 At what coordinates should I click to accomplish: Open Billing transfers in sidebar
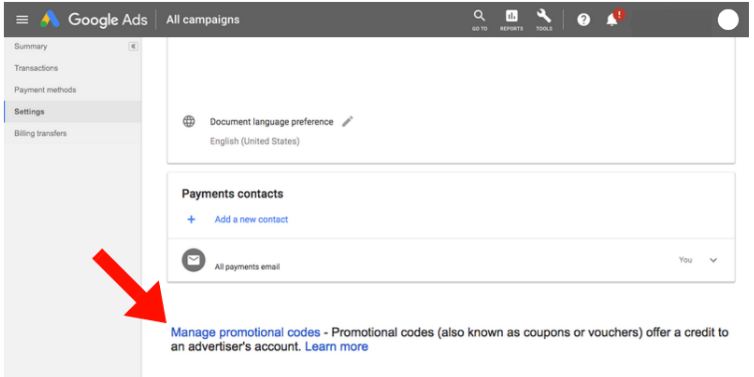coord(40,133)
